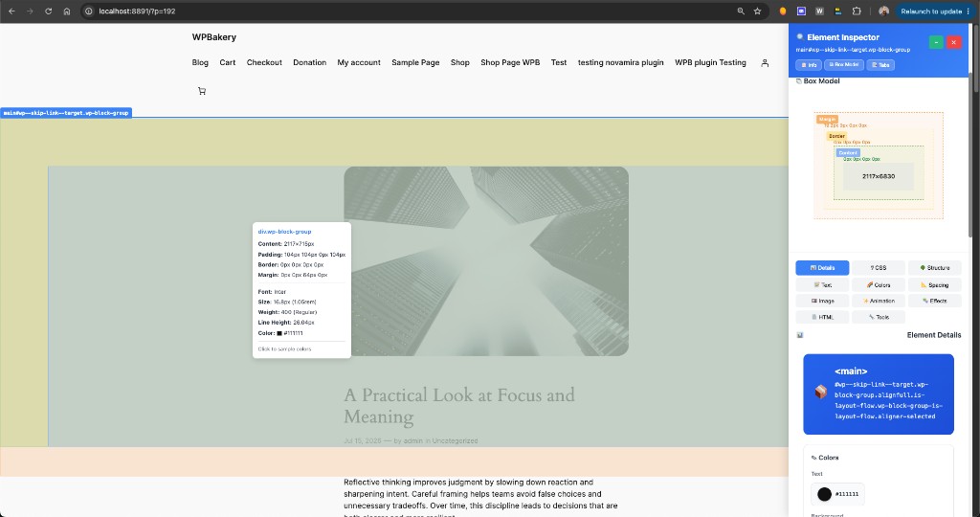Switch to the CSS tab

[x=879, y=267]
